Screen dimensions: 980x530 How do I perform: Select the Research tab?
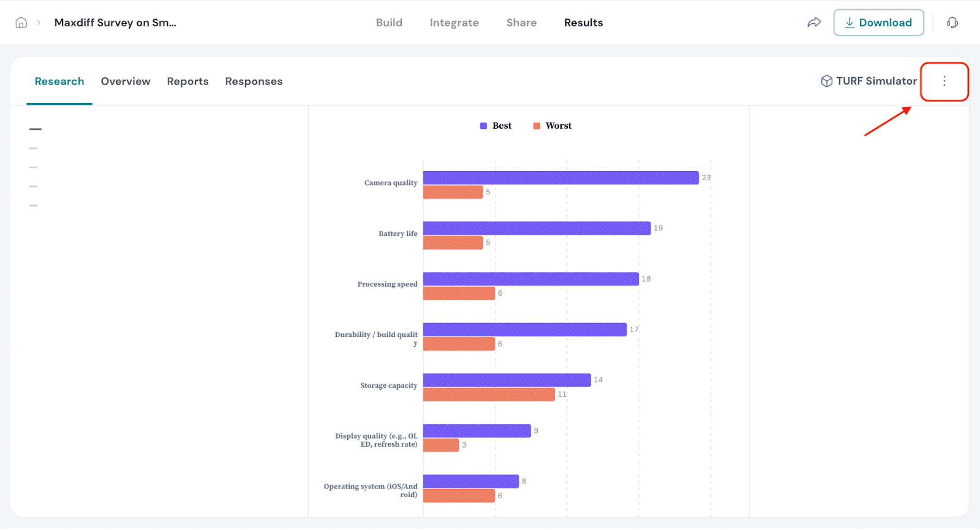click(59, 81)
